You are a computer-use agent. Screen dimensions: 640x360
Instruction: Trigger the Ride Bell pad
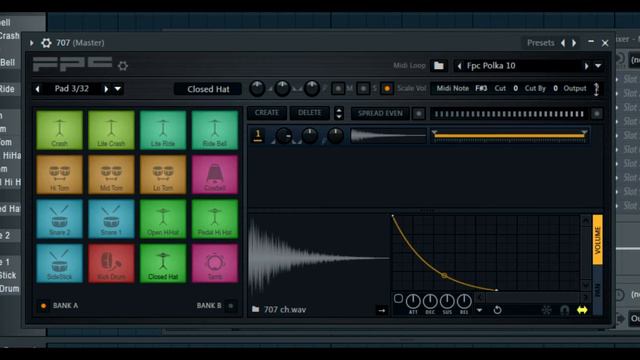(x=215, y=130)
